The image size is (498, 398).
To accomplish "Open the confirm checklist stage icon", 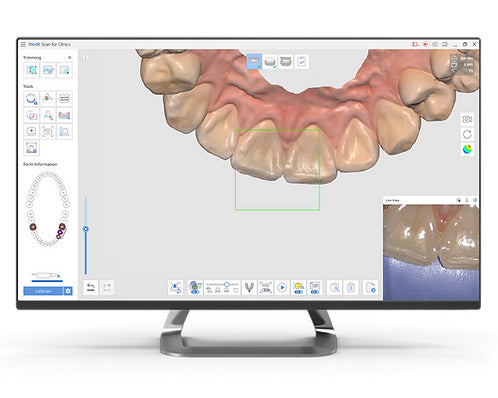I will [302, 62].
